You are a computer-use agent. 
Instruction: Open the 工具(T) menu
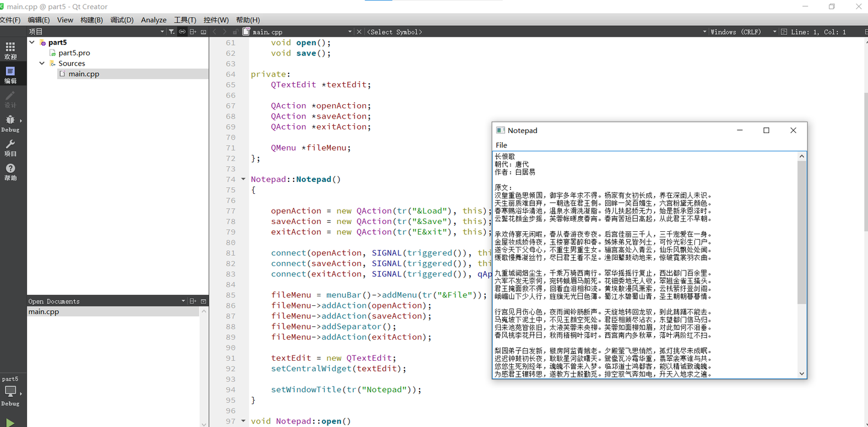[x=185, y=20]
